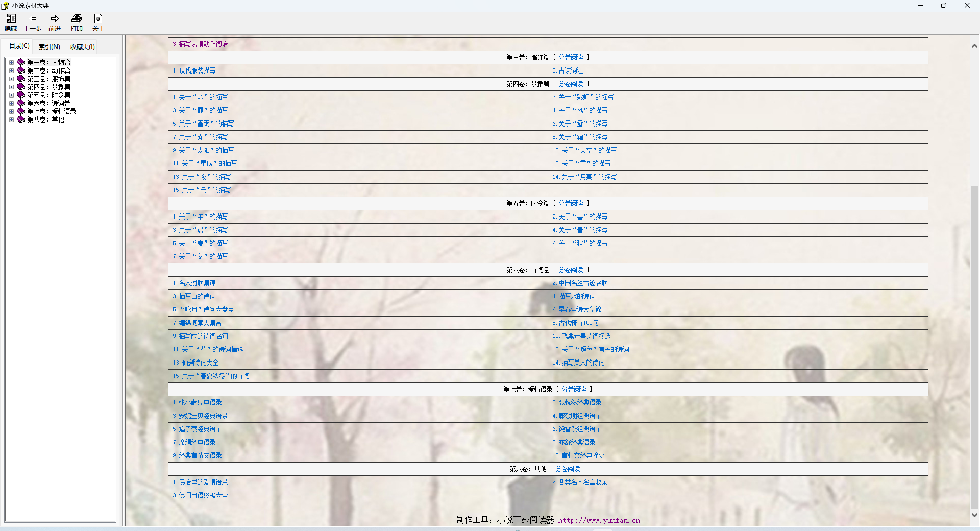The height and width of the screenshot is (531, 980).
Task: Open the 分卷阅读 link for 第五卷：时令篇
Action: click(571, 203)
